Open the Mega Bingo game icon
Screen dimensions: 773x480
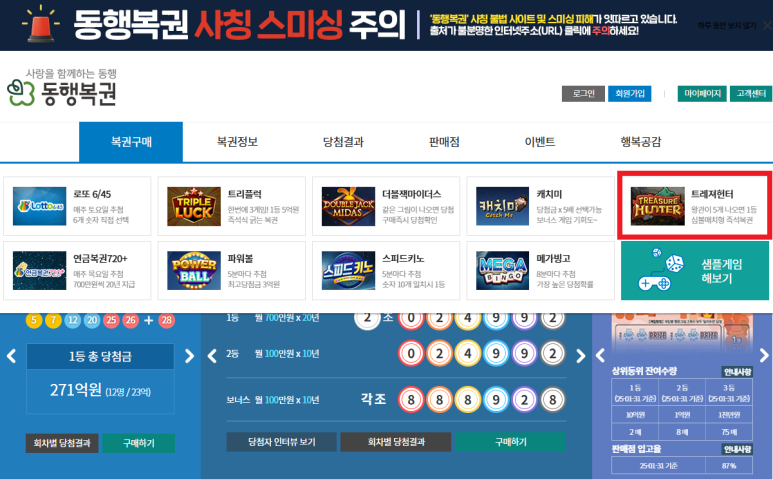click(x=502, y=271)
